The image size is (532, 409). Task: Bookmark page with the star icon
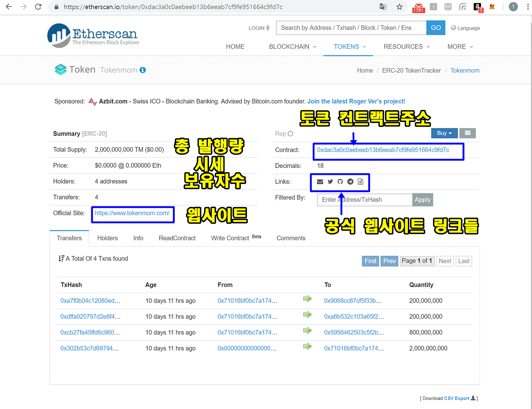[x=399, y=7]
